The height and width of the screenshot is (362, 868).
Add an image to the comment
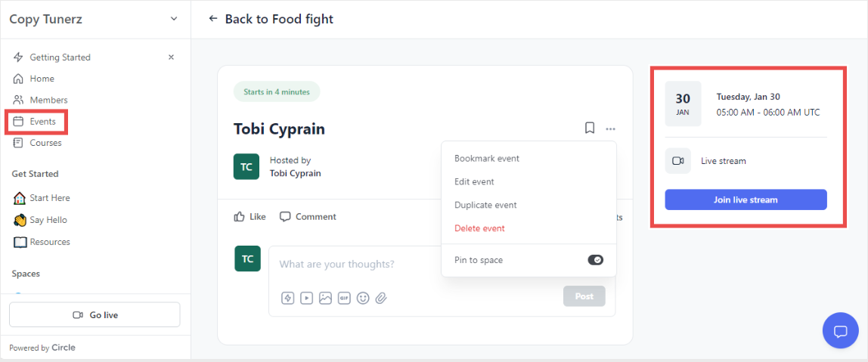[325, 298]
